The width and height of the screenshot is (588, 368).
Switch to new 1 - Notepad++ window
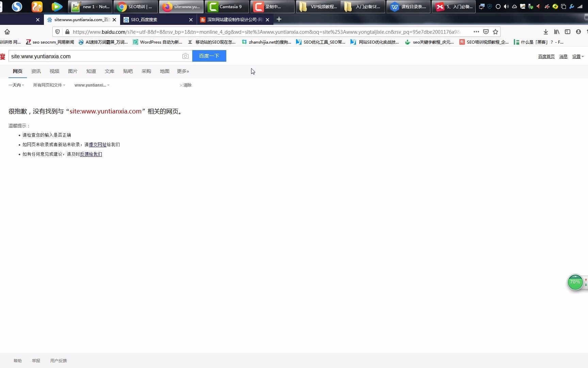coord(90,6)
